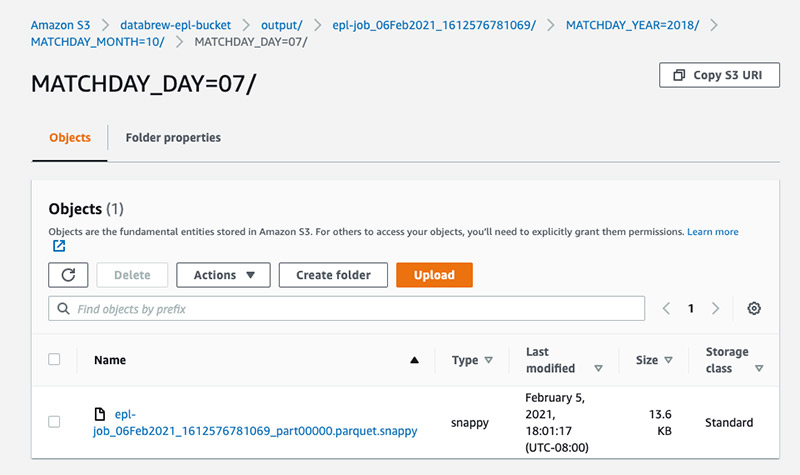
Task: Switch to the Folder properties tab
Action: pyautogui.click(x=173, y=138)
